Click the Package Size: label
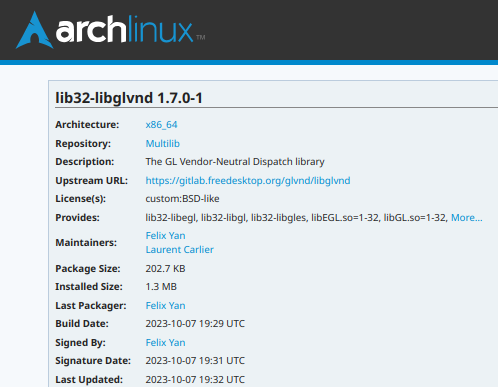The height and width of the screenshot is (387, 498). point(88,268)
